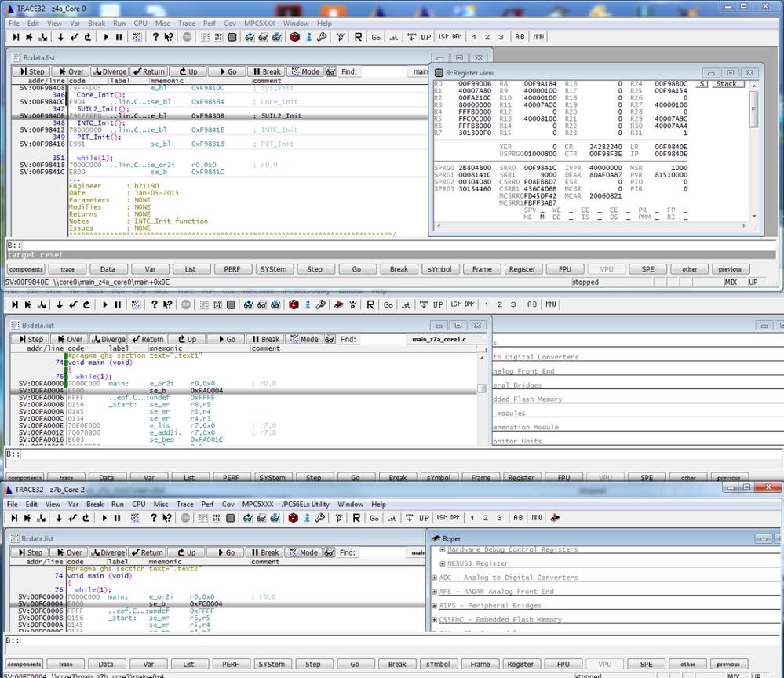The width and height of the screenshot is (784, 678).
Task: Click blue info icon in z4a_Core 0 toolbar
Action: [x=308, y=37]
